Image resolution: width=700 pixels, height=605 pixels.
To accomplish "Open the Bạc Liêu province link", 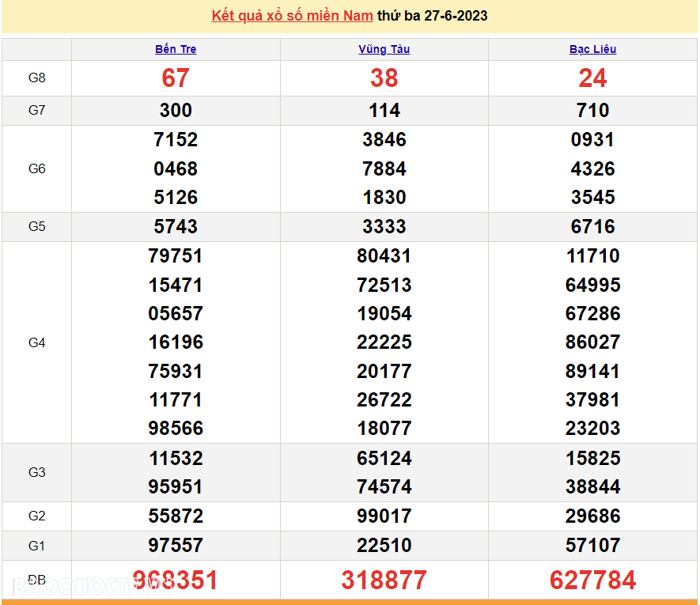I will (x=592, y=49).
